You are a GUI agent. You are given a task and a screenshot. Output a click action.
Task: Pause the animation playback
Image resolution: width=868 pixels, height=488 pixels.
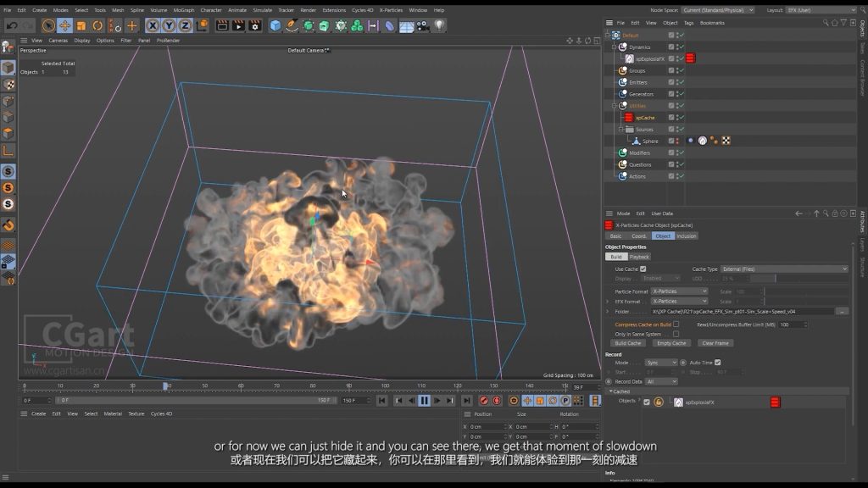(424, 401)
